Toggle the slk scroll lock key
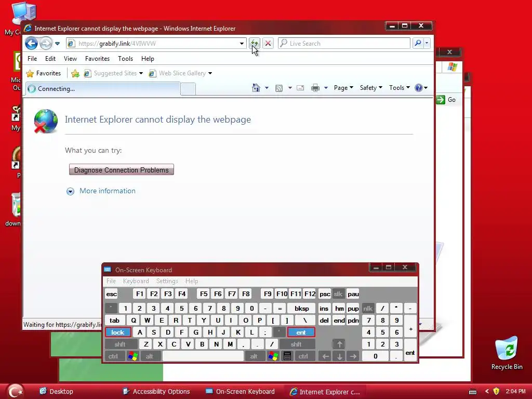 338,294
